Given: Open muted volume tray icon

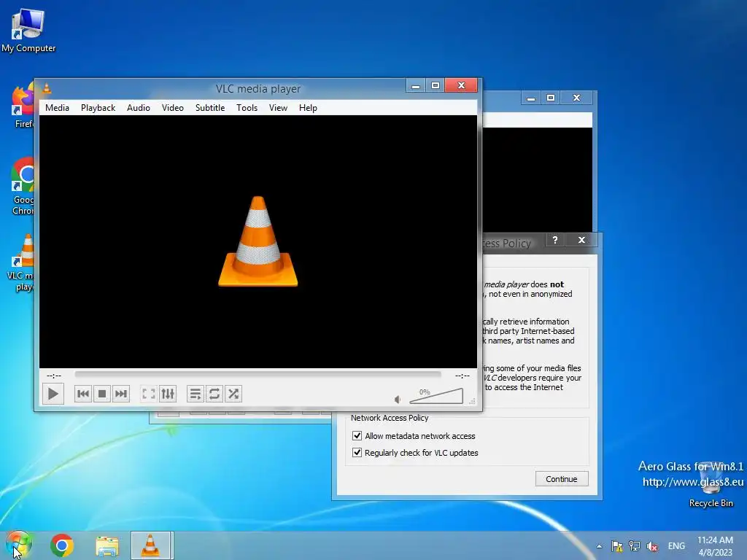Looking at the screenshot, I should pyautogui.click(x=652, y=546).
